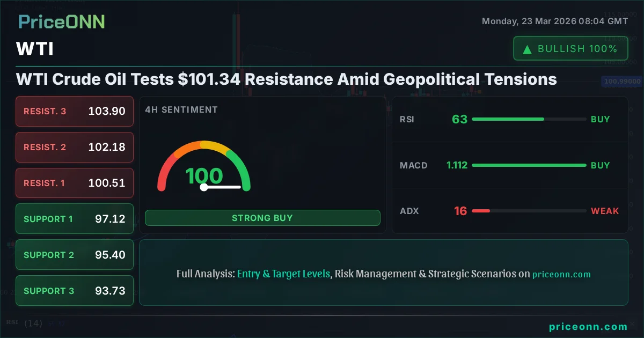Screen dimensions: 644x338
Task: Toggle the BULLISH 100% badge
Action: (570, 48)
